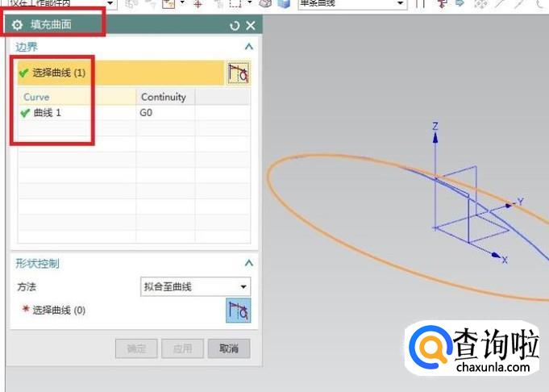
Task: Click the green checkmark beside 曲线 1
Action: tap(25, 113)
